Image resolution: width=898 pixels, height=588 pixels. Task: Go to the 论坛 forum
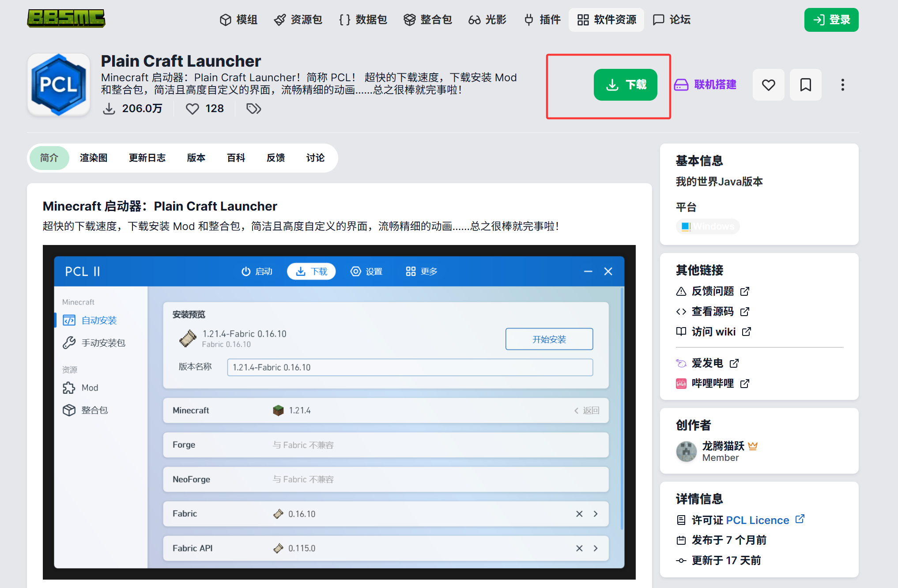click(x=672, y=20)
